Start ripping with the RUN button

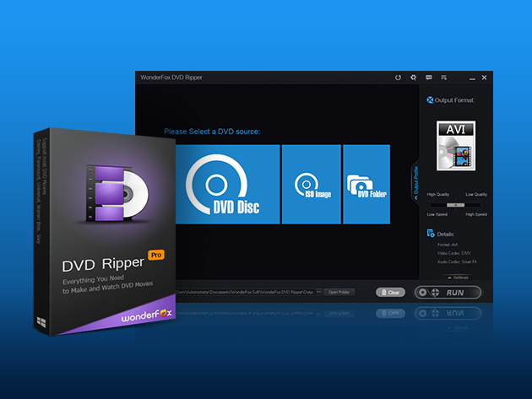[x=448, y=293]
